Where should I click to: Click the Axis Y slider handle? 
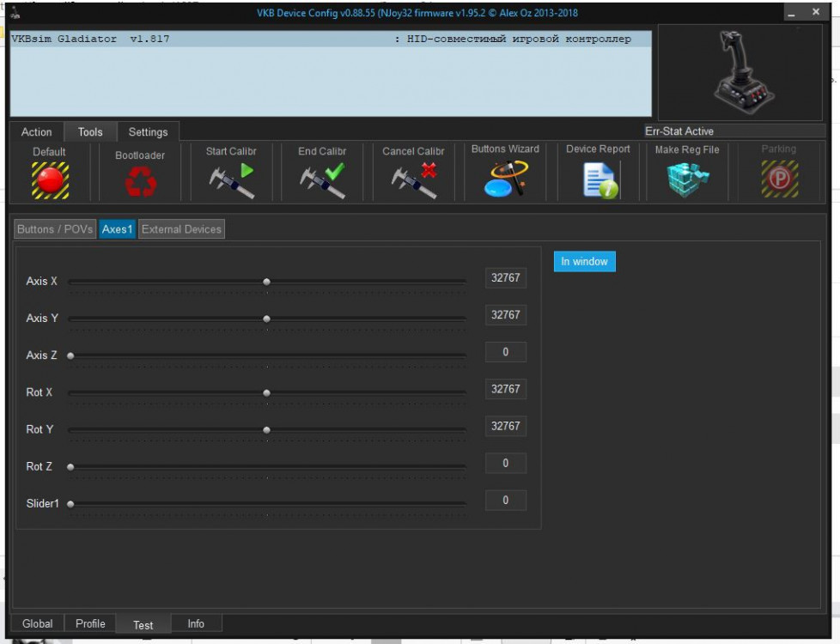[266, 319]
